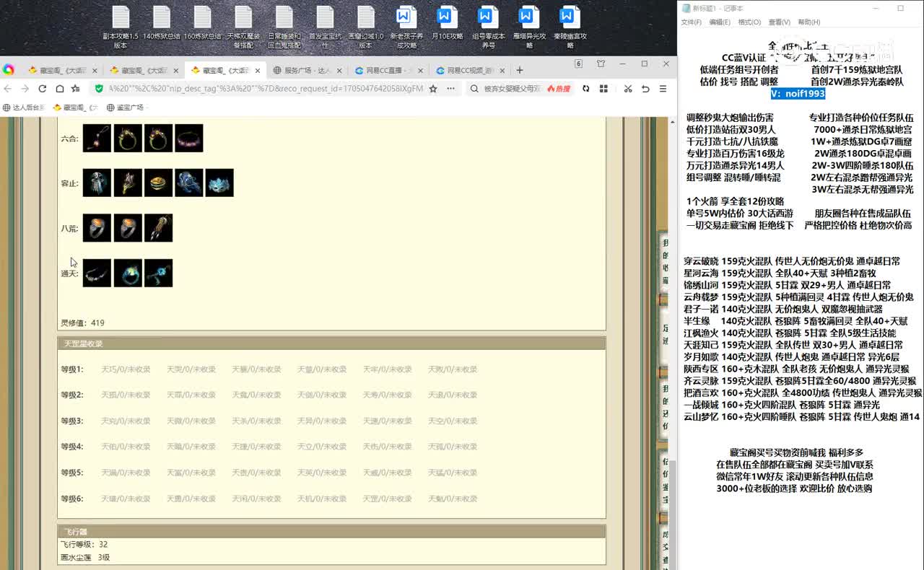Open the address bar three-dot options
Image resolution: width=924 pixels, height=570 pixels.
tap(450, 89)
